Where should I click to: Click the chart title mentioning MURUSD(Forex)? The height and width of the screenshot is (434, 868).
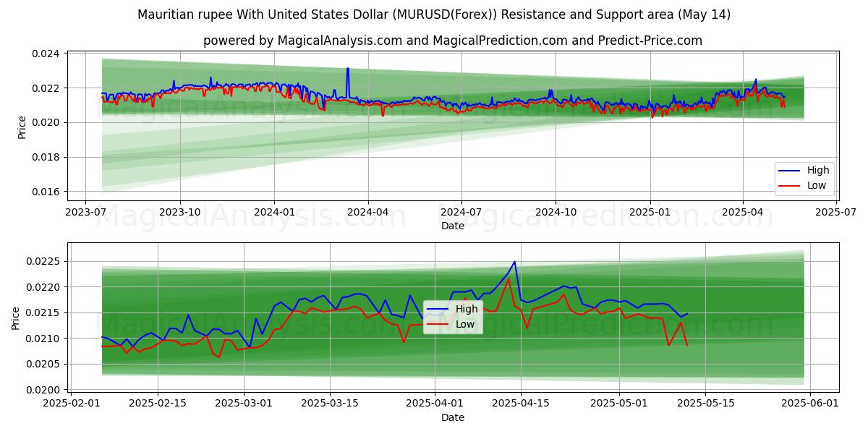click(x=434, y=14)
